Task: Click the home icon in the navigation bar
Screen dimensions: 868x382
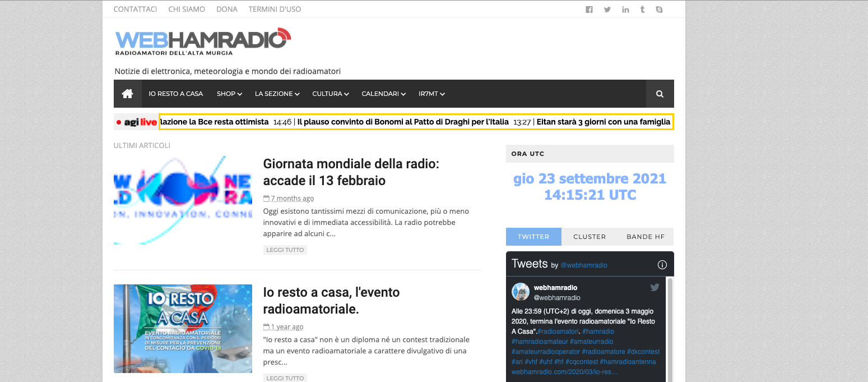Action: (127, 93)
